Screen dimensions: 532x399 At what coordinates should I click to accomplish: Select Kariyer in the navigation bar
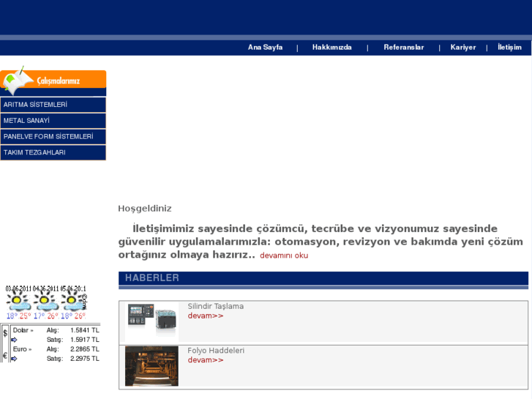pyautogui.click(x=462, y=47)
